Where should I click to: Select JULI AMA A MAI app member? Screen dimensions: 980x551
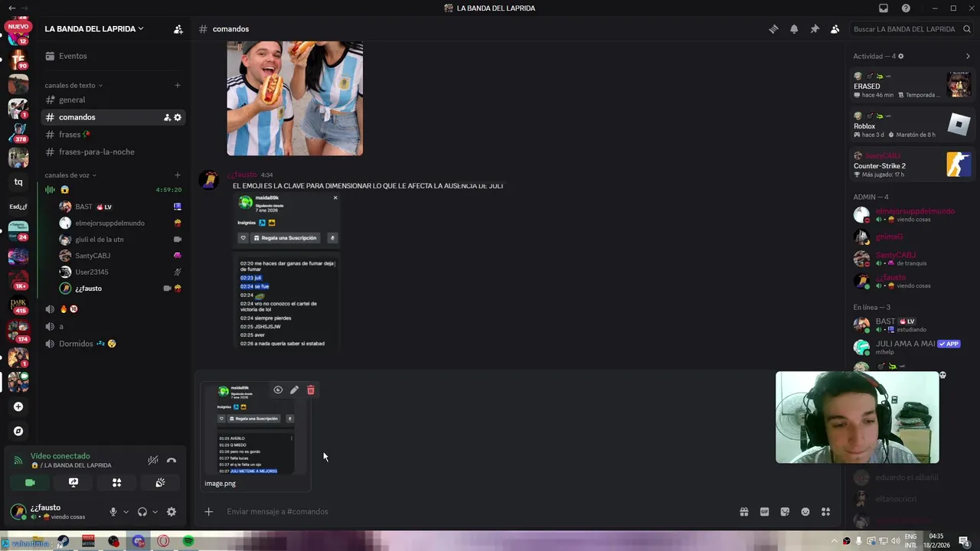coord(912,347)
